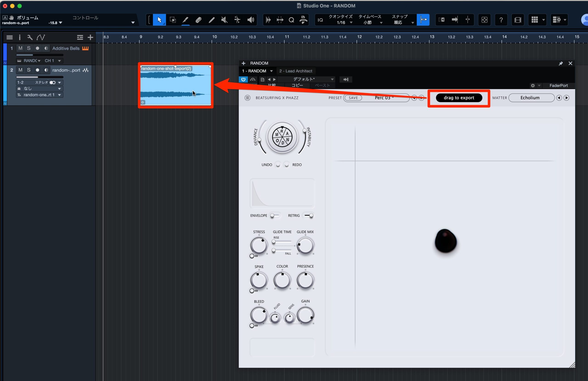Click the FaderPort control link label
This screenshot has width=588, height=381.
tap(559, 86)
